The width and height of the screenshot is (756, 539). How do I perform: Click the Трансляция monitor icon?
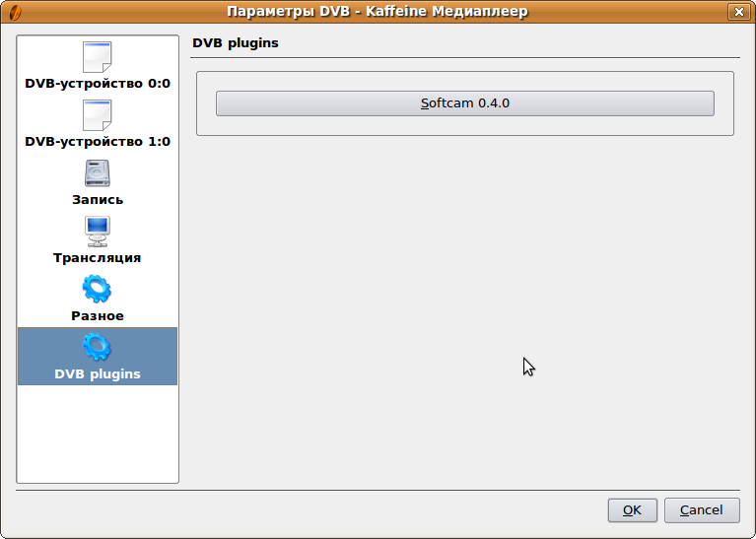pos(97,232)
